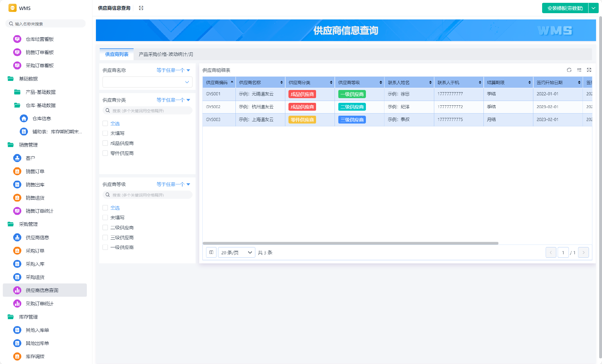The width and height of the screenshot is (602, 364).
Task: Expand the arrow beside 安装模板(带数据) button
Action: click(593, 8)
